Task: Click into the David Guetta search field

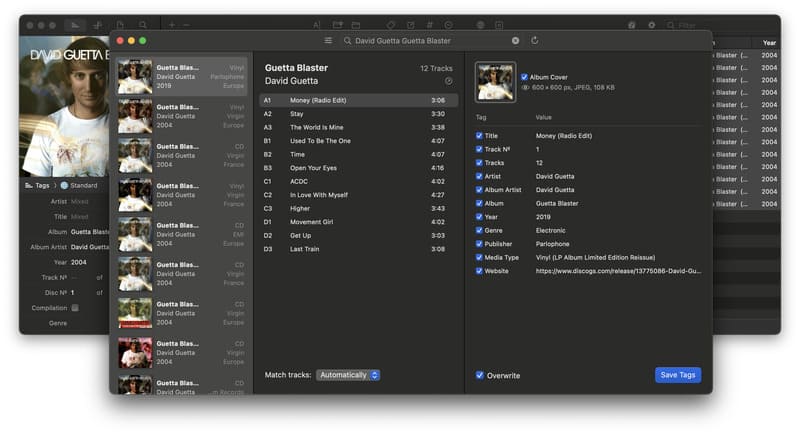Action: tap(429, 40)
